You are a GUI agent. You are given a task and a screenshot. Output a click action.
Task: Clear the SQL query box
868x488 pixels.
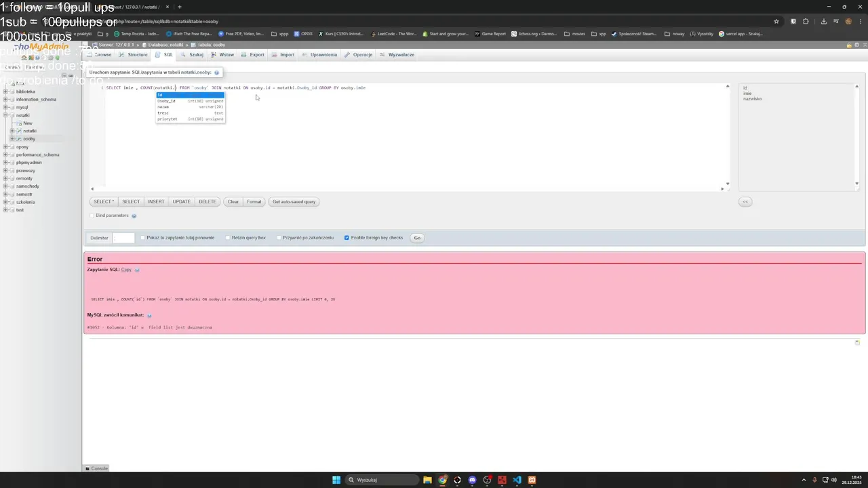point(233,201)
